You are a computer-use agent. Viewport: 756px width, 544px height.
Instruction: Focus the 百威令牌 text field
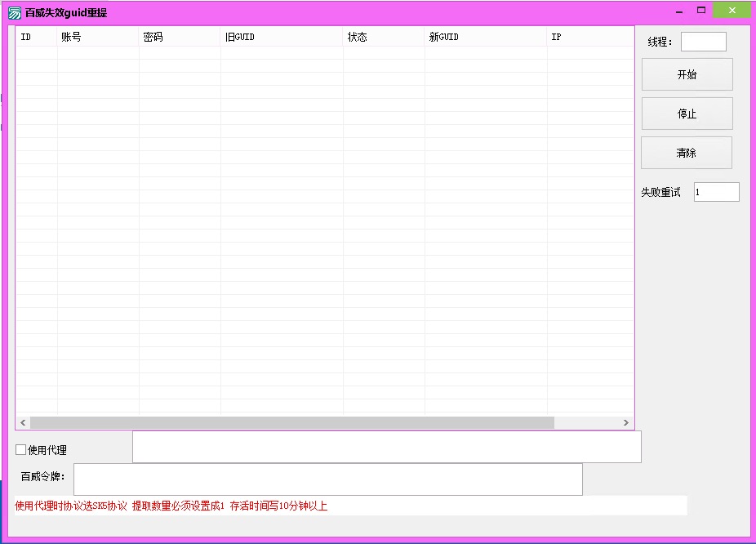327,479
